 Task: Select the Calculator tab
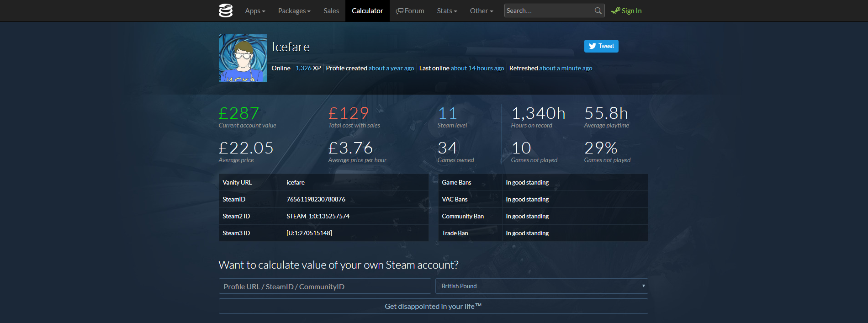(367, 11)
